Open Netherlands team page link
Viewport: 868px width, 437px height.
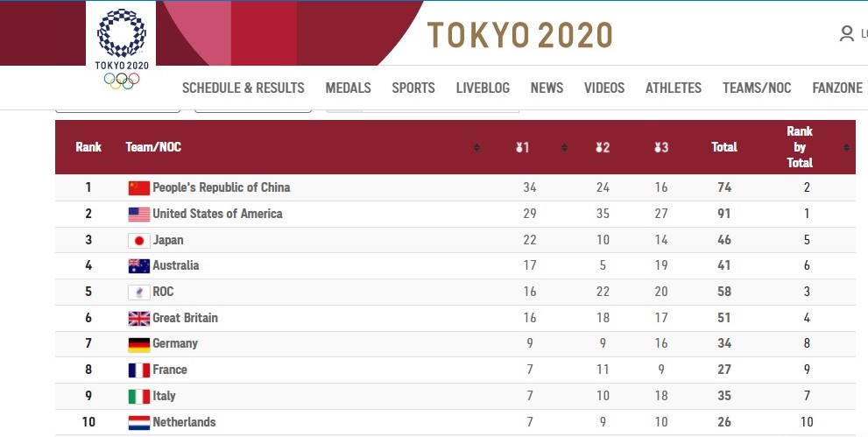pos(184,422)
